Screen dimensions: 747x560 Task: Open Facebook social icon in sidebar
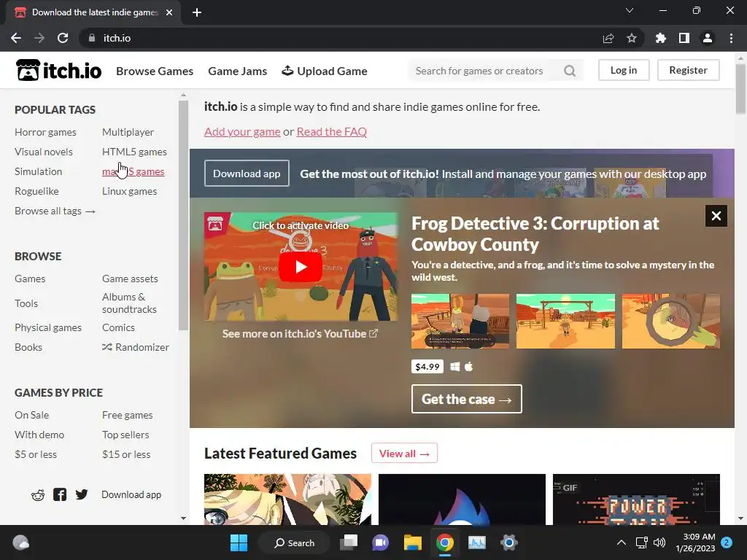[60, 495]
